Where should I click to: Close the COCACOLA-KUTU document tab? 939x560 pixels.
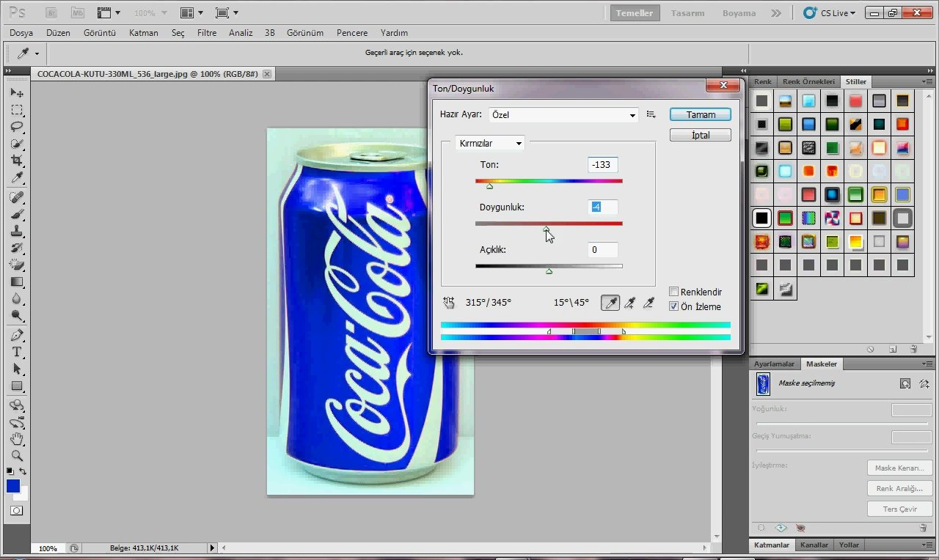[267, 74]
